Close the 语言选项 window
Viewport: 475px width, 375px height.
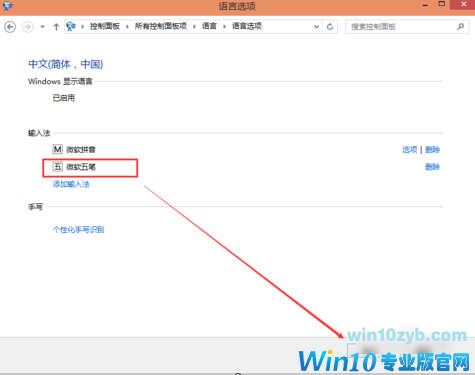coord(464,4)
